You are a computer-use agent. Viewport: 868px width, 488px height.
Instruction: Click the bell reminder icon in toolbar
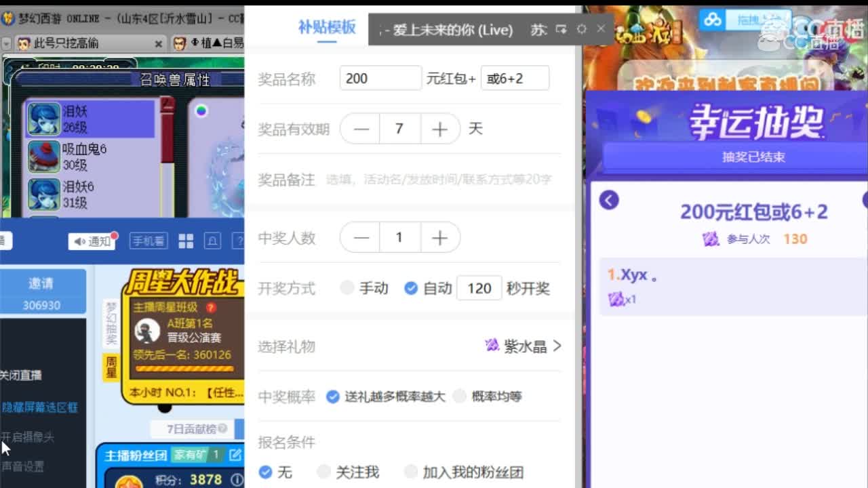pos(212,241)
